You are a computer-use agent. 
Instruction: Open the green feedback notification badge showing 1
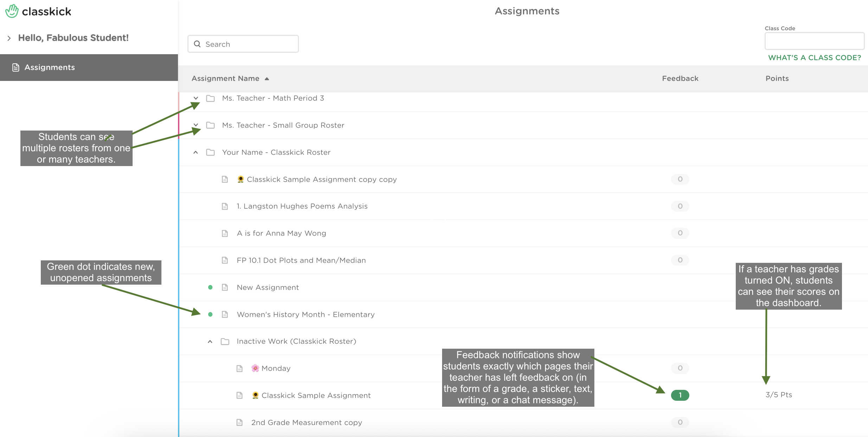[680, 395]
